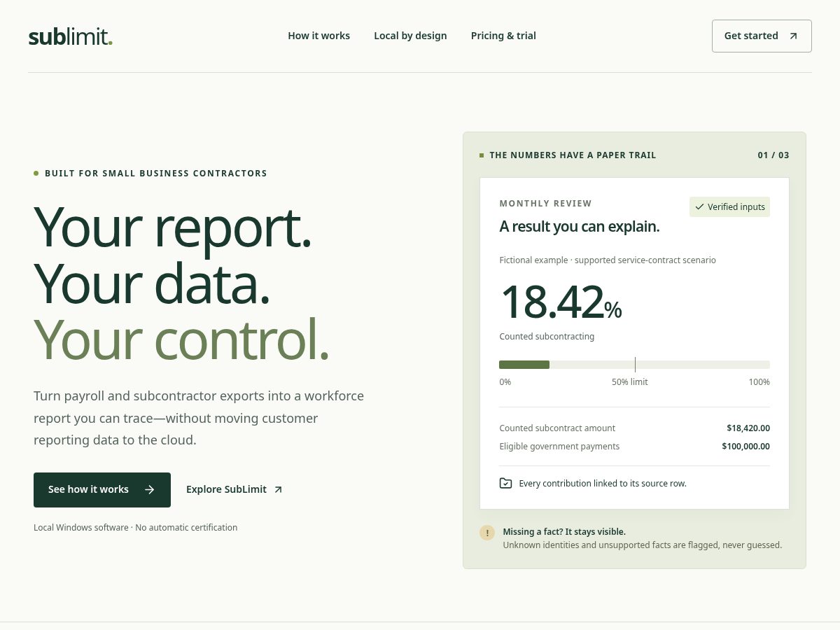The image size is (840, 630).
Task: Click the '50% limit' label under bar
Action: [630, 382]
